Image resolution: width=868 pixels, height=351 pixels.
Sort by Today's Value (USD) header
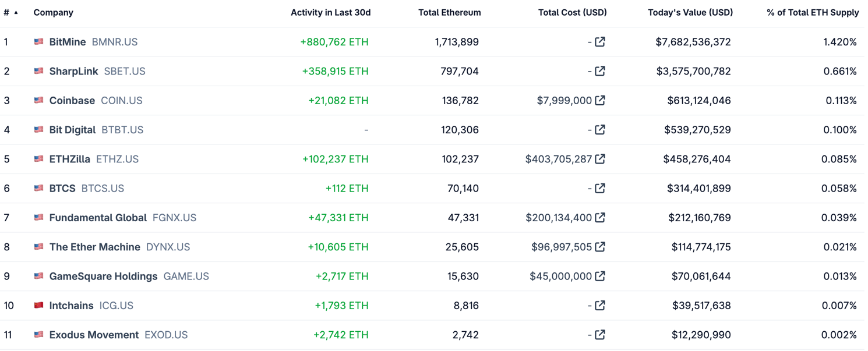690,12
